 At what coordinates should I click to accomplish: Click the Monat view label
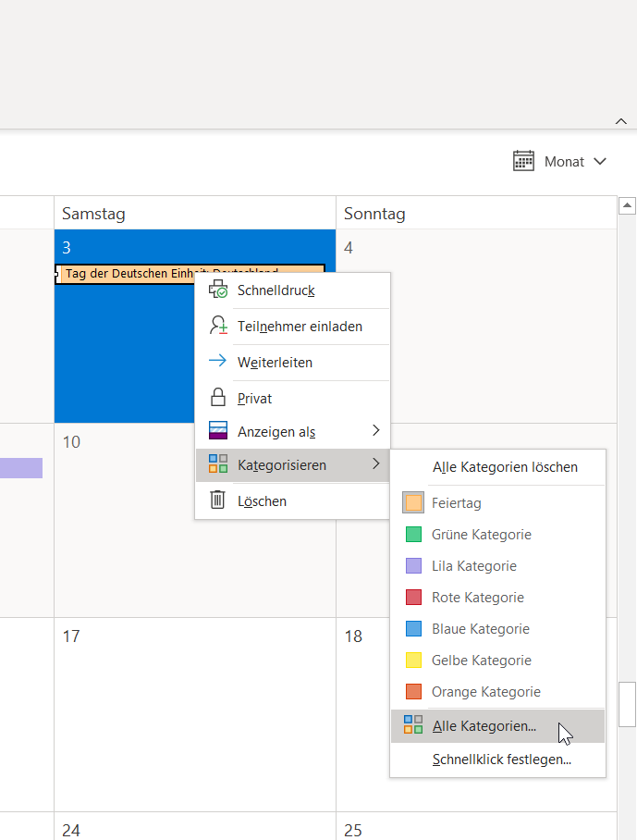(564, 162)
